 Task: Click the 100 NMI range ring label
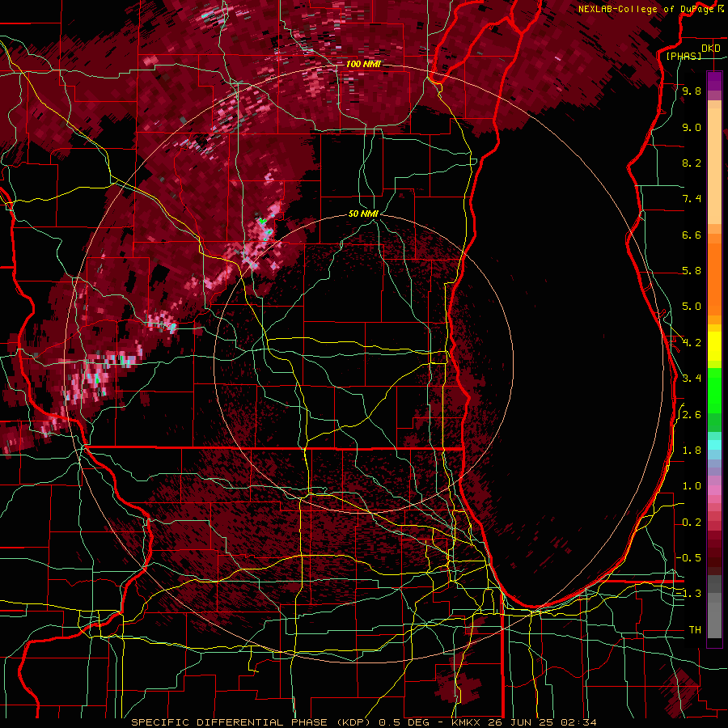363,64
